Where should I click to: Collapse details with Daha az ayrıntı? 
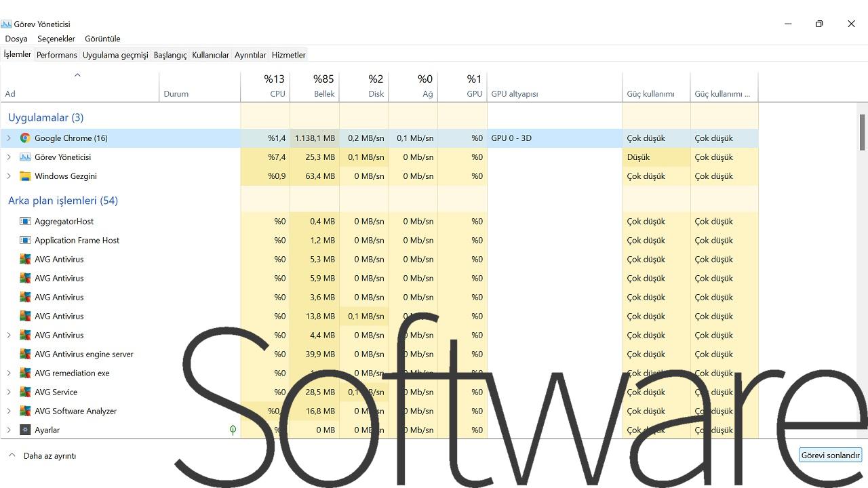pos(42,455)
